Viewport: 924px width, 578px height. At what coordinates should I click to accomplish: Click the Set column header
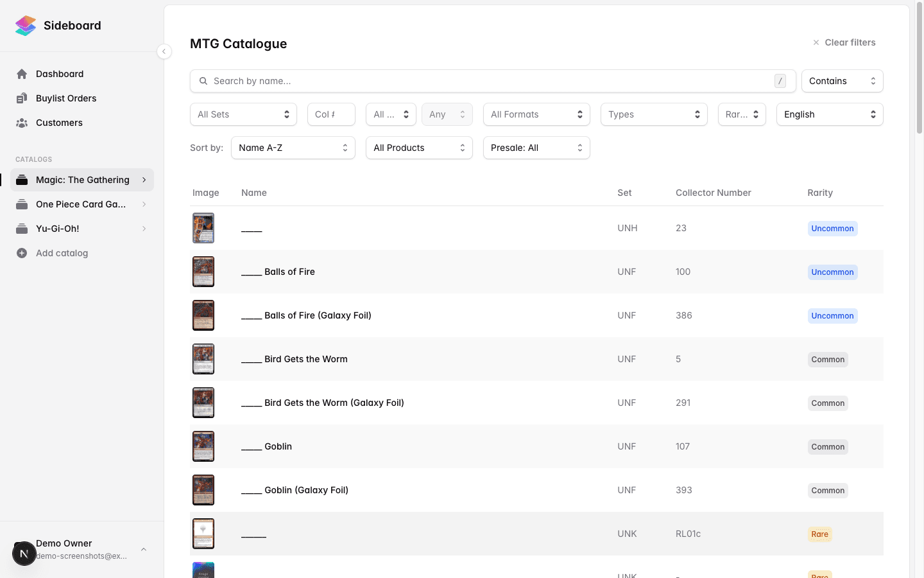(x=624, y=193)
